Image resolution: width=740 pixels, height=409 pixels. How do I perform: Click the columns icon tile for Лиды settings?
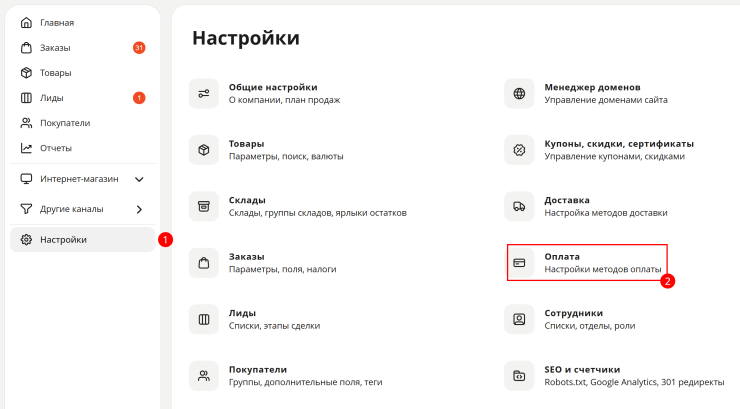point(204,319)
